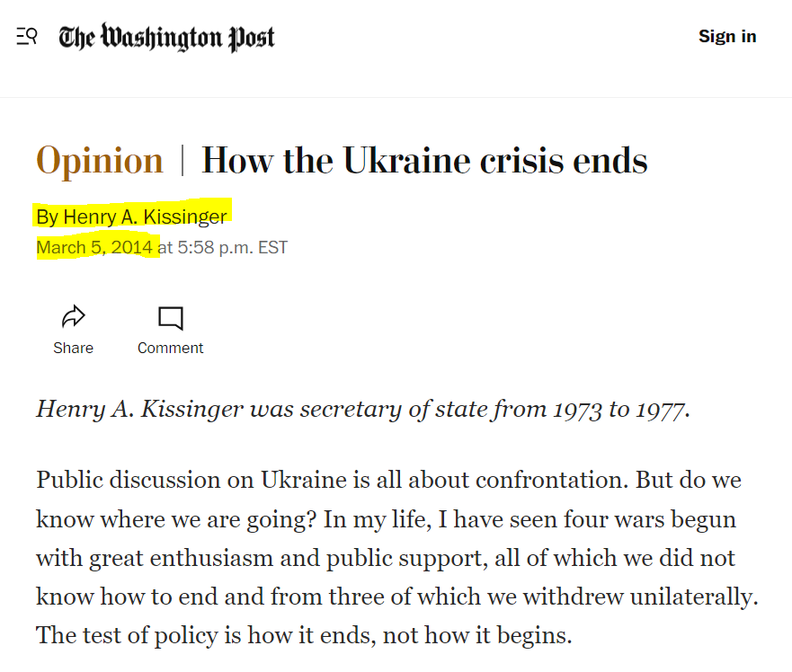The image size is (792, 672).
Task: Click Sign in at top right
Action: tap(727, 37)
